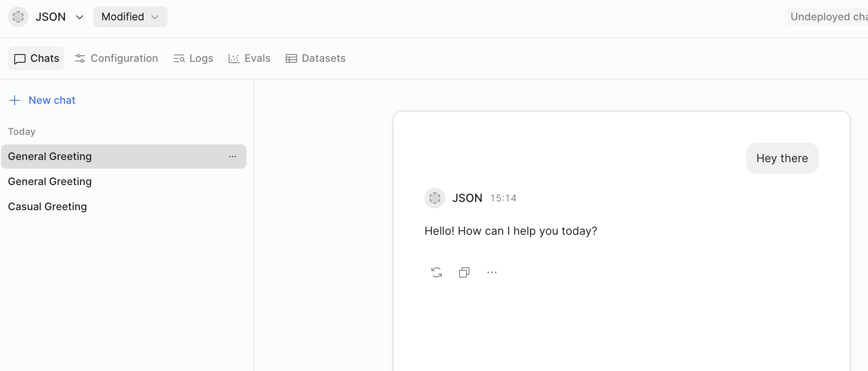Image resolution: width=868 pixels, height=371 pixels.
Task: Click the JSON agent avatar in header
Action: tap(18, 17)
